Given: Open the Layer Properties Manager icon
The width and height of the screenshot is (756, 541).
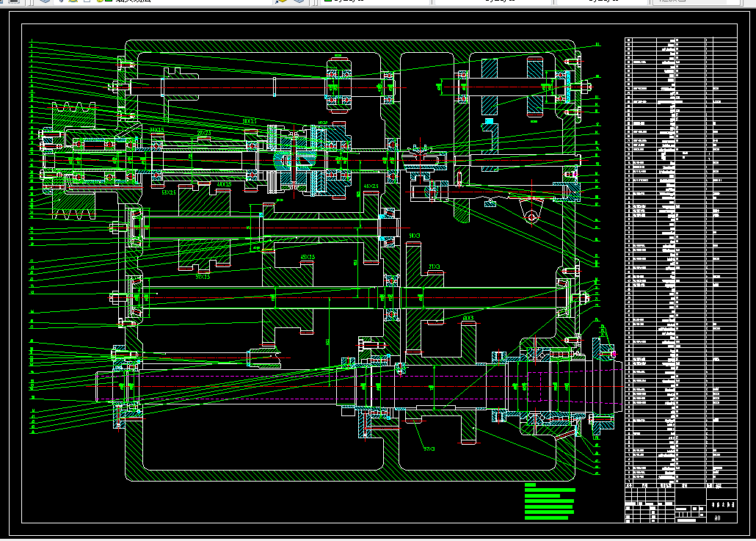Looking at the screenshot, I should pos(45,1).
